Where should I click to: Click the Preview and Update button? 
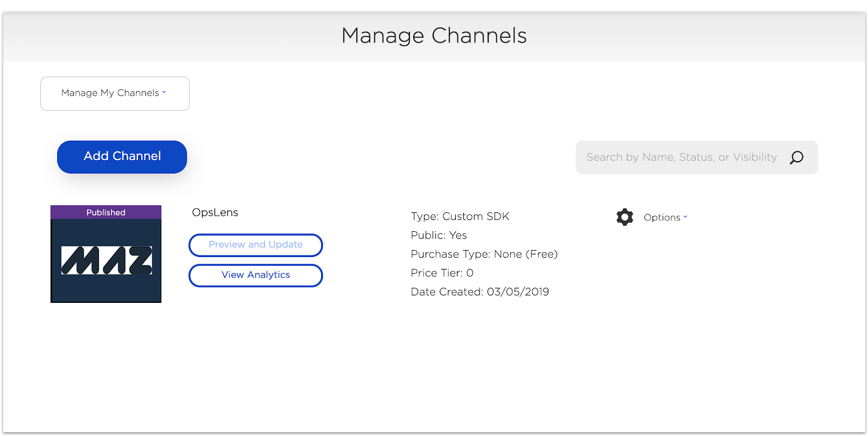pos(255,245)
